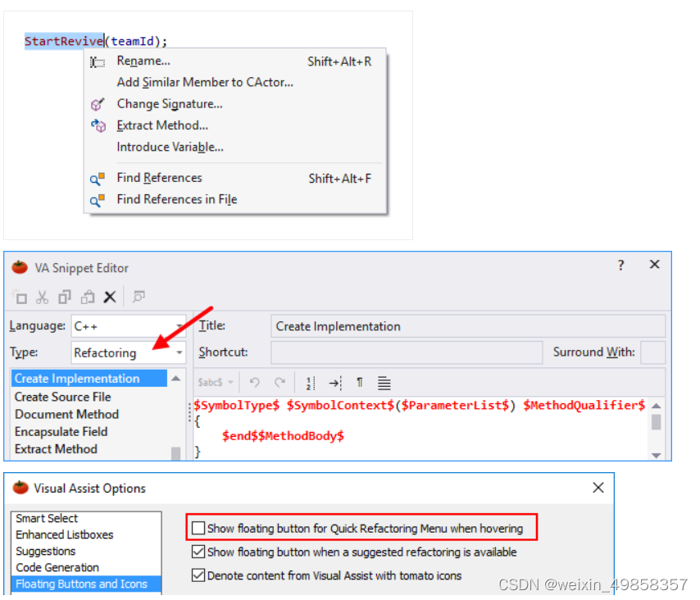Click the Rename icon in context menu
Screen dimensions: 700x600
(98, 62)
